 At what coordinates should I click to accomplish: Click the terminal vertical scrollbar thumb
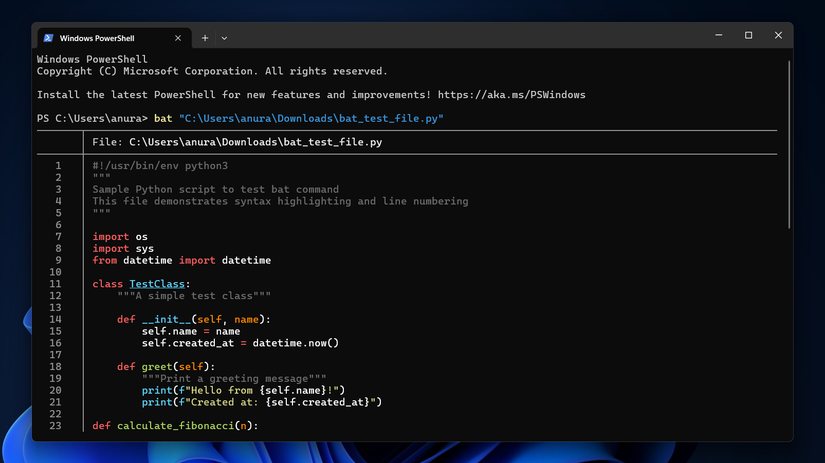(x=789, y=145)
